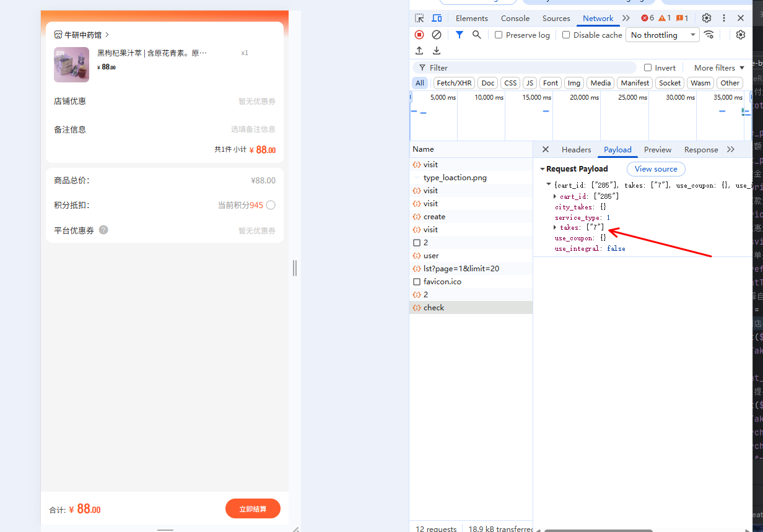
Task: Enable the Preserve log checkbox
Action: pos(499,35)
